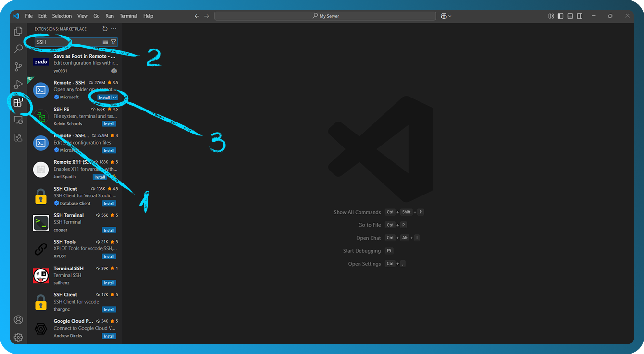644x354 pixels.
Task: Install the SSH Terminal extension by cooper
Action: (x=109, y=230)
